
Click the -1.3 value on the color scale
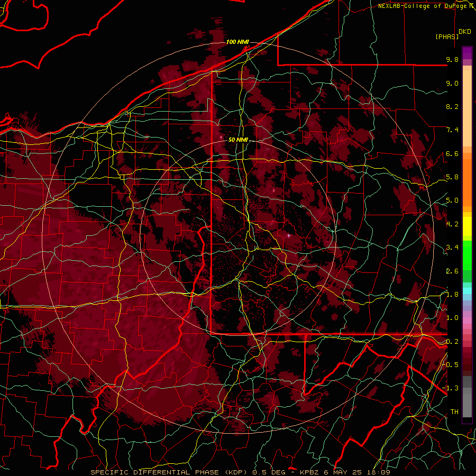pos(451,388)
